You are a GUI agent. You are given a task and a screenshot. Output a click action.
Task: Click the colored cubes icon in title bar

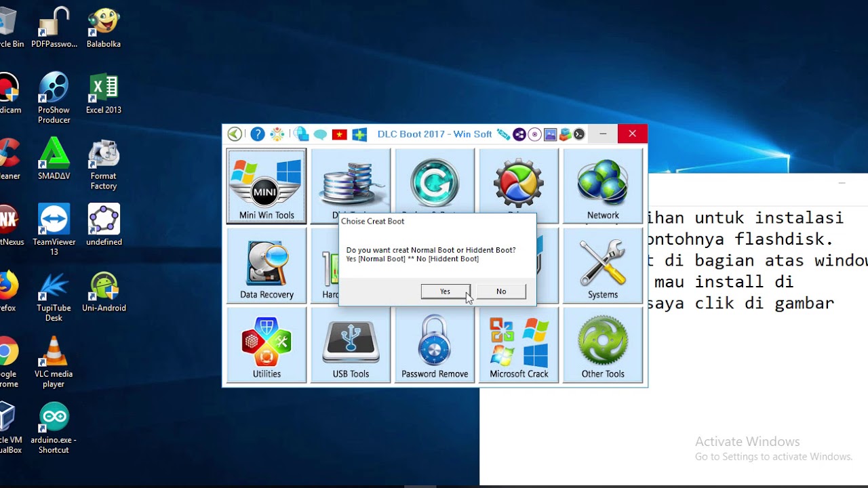pyautogui.click(x=565, y=134)
